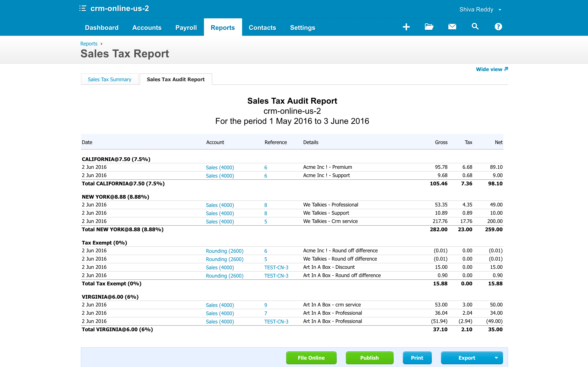Follow the Reports breadcrumb link
Image resolution: width=588 pixels, height=367 pixels.
pyautogui.click(x=89, y=43)
